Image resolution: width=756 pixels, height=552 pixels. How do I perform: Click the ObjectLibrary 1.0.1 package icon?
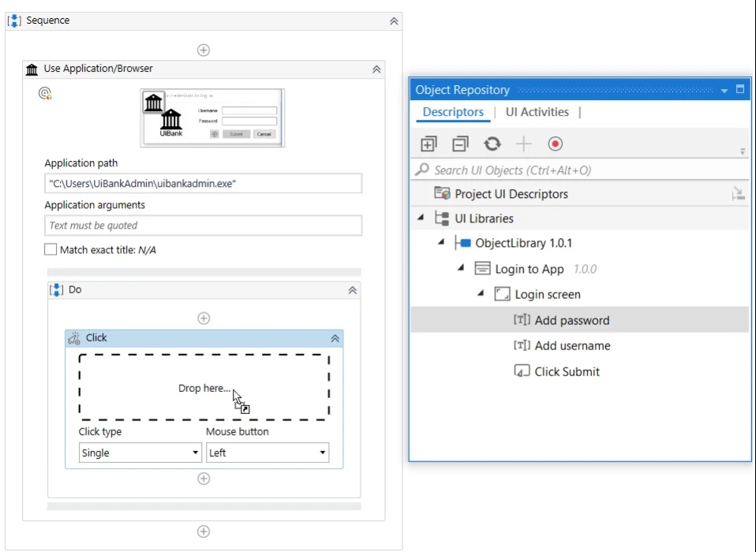click(x=463, y=243)
